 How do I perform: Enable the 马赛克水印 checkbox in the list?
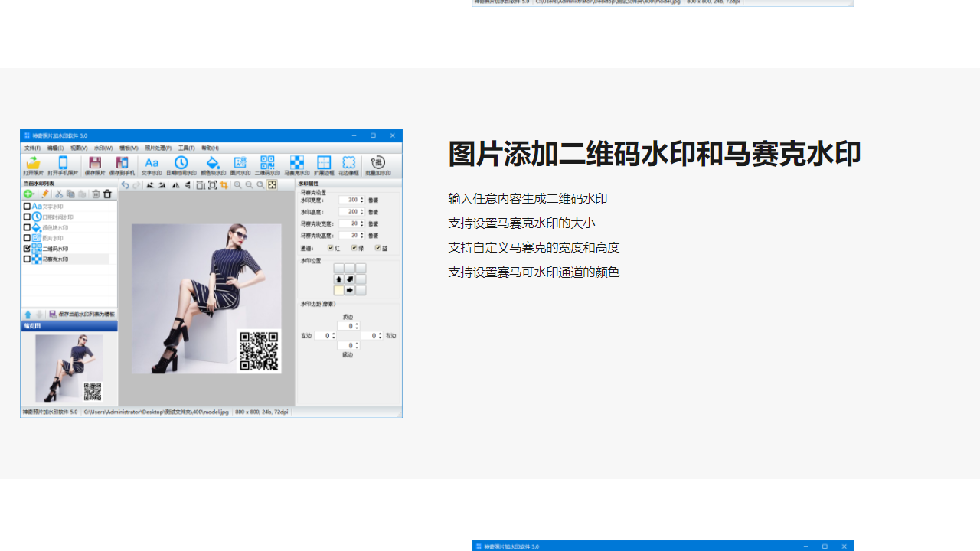point(28,259)
